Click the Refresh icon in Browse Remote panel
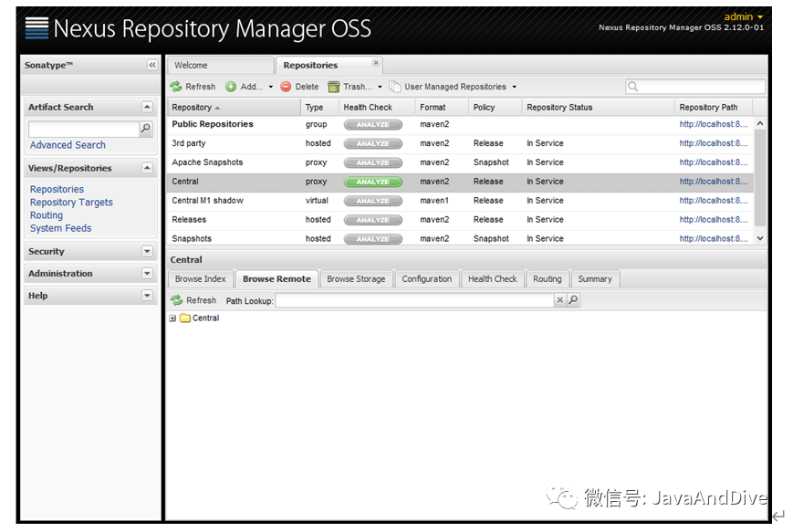This screenshot has height=532, width=793. tap(176, 300)
